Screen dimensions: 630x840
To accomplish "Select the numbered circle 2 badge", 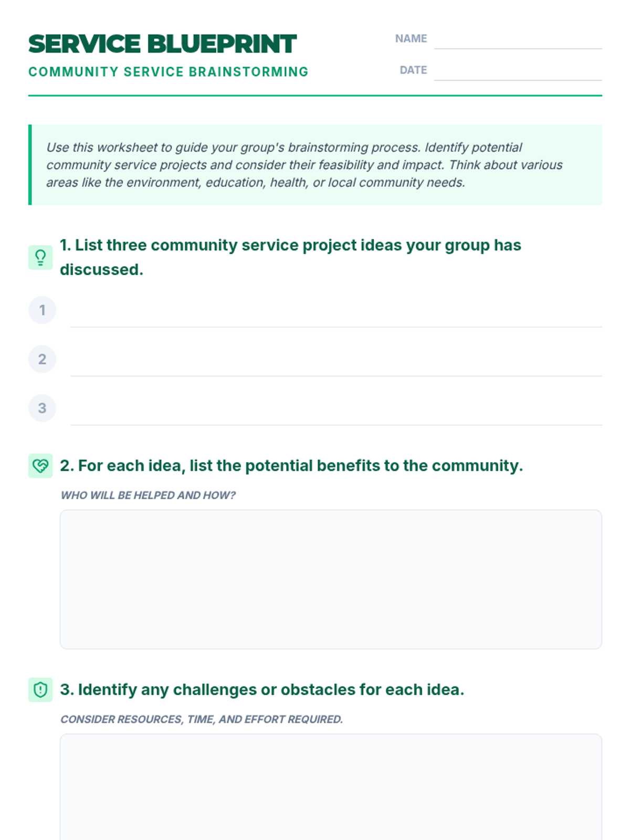I will [x=42, y=359].
